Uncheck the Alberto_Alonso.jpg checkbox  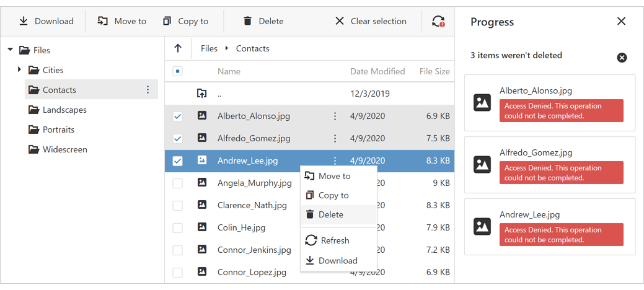(x=178, y=116)
